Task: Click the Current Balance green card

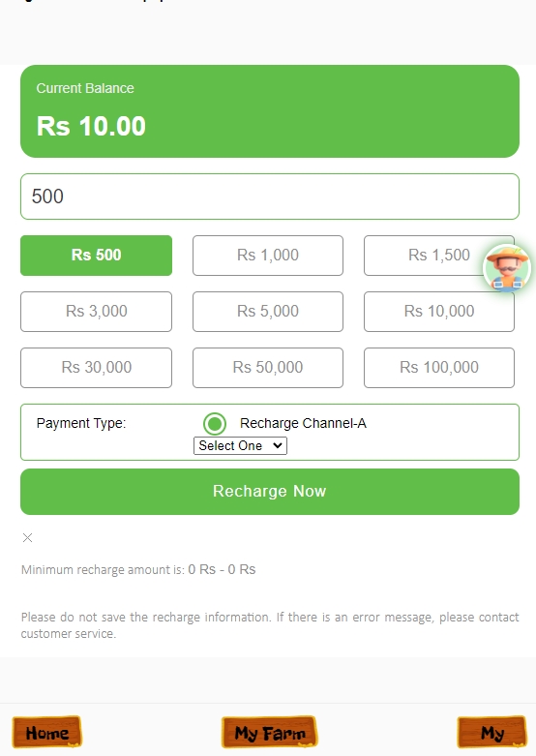Action: tap(270, 111)
